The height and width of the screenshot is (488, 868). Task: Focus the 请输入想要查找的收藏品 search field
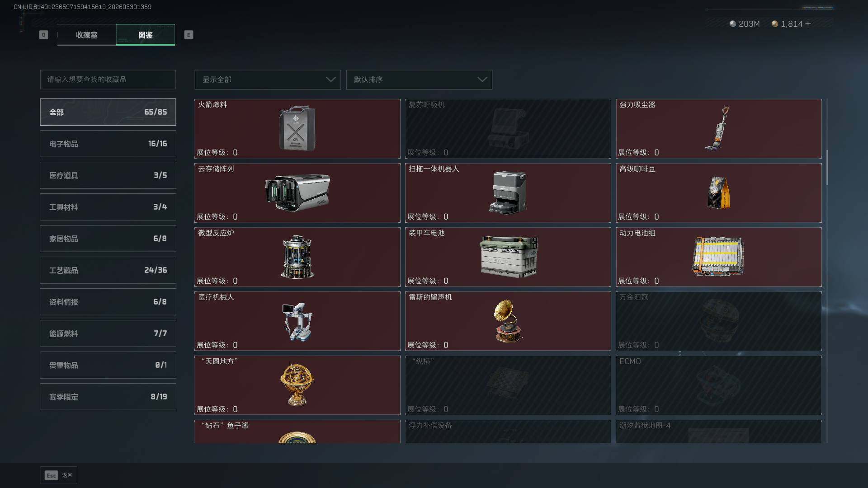[108, 80]
